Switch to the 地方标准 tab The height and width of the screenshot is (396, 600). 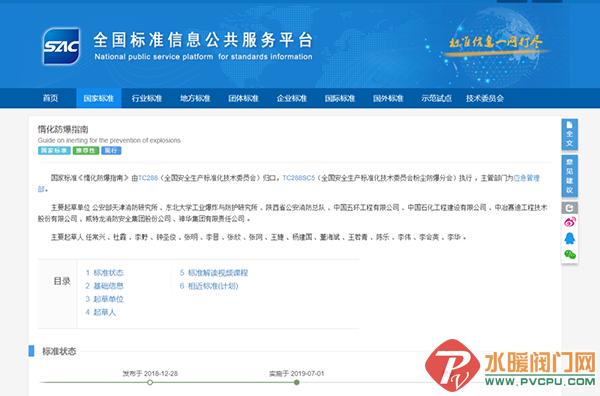[195, 98]
